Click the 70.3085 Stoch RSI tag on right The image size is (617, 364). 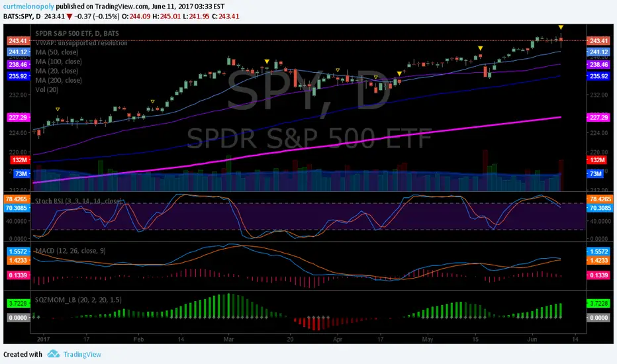[x=600, y=208]
